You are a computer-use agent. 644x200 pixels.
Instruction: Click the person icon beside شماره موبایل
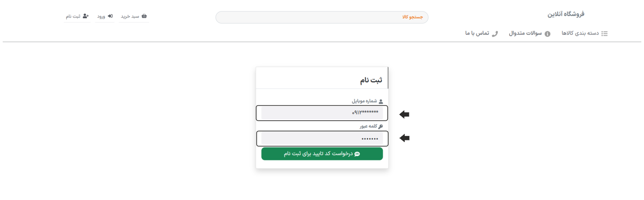[x=380, y=101]
